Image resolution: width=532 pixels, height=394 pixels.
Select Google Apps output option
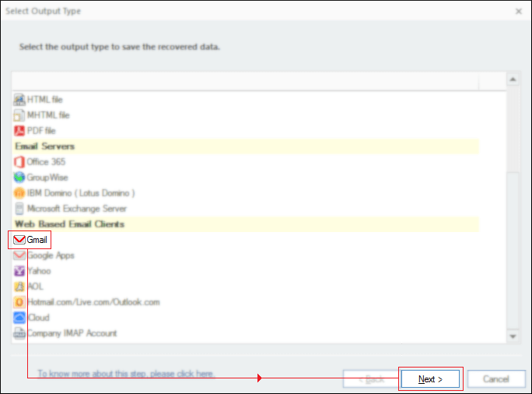(x=51, y=255)
